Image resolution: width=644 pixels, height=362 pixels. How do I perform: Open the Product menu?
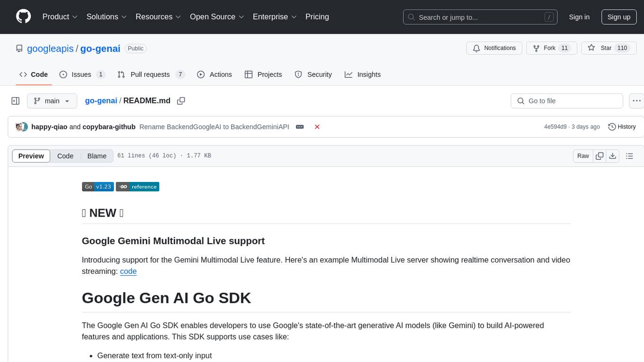click(60, 17)
